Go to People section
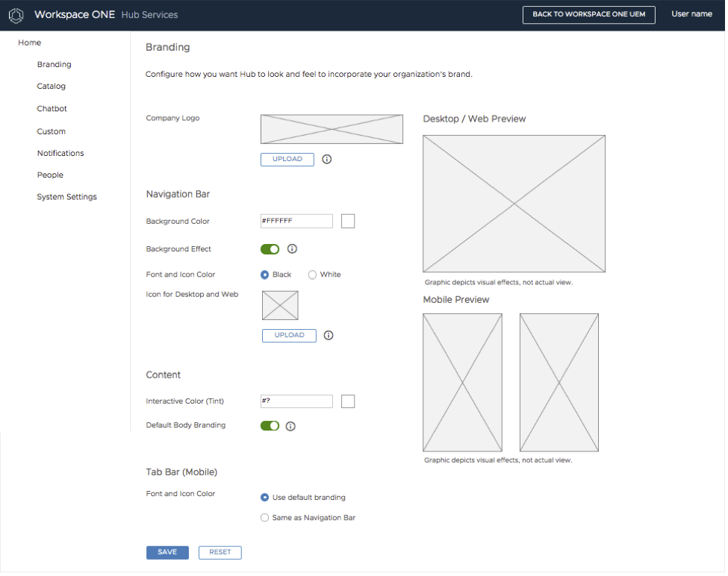The width and height of the screenshot is (728, 576). (51, 176)
